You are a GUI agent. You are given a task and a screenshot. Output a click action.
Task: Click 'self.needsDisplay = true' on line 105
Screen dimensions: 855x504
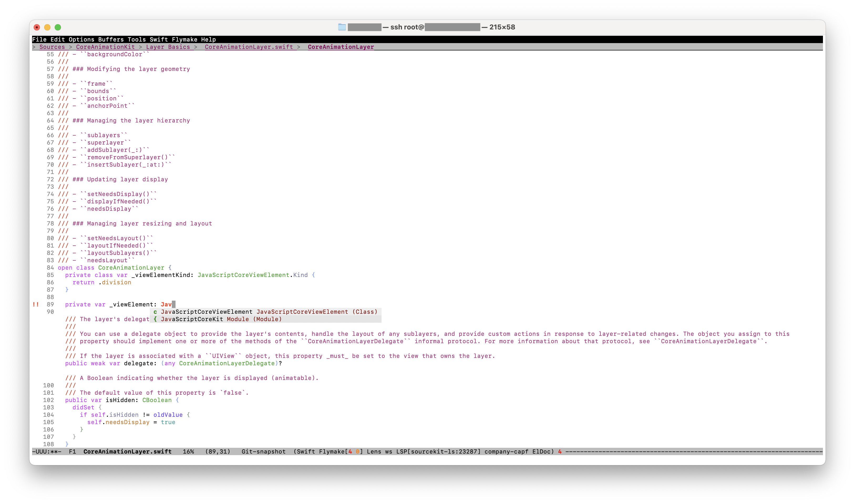[x=131, y=422]
